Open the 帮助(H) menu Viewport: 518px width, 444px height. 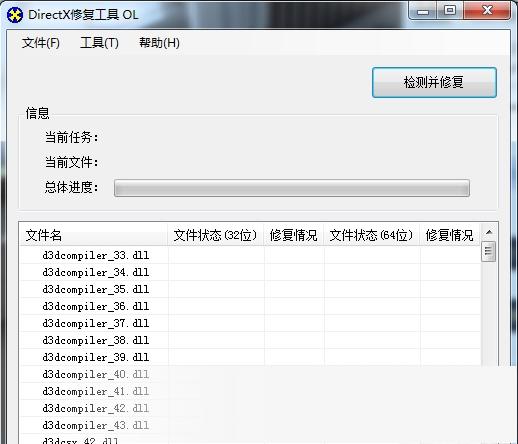(x=159, y=43)
